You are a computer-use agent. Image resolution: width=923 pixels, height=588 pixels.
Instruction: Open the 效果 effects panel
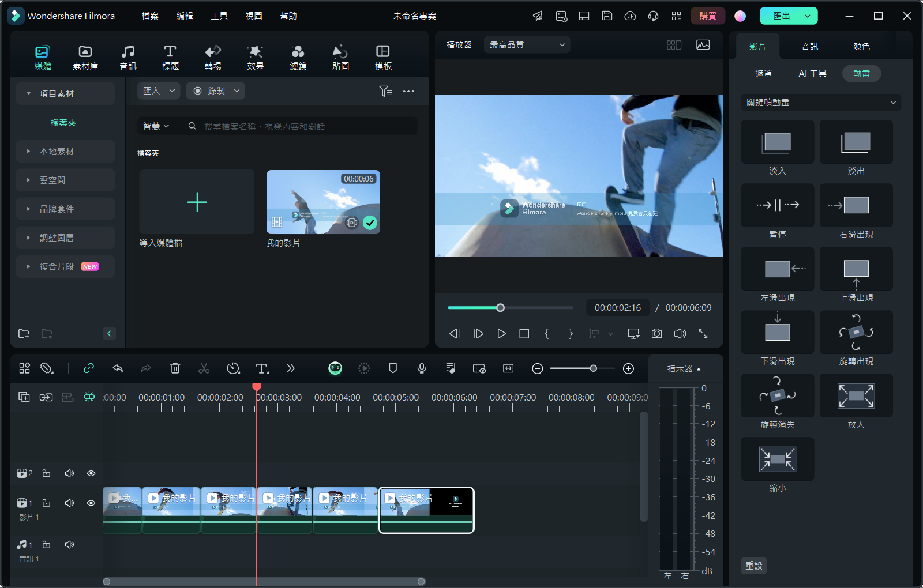(x=256, y=58)
